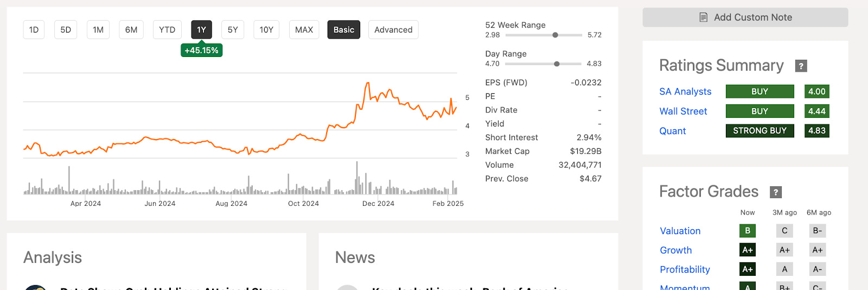
Task: Open the Valuation factor grade link
Action: coord(680,231)
